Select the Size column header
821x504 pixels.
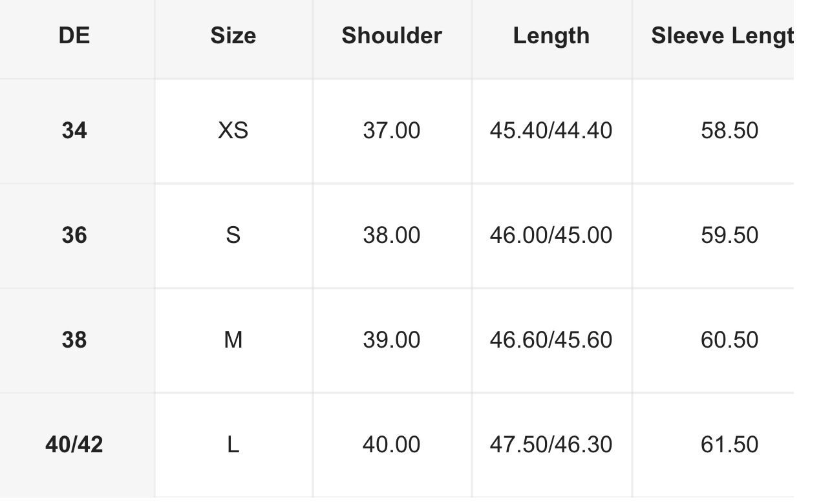pos(233,36)
